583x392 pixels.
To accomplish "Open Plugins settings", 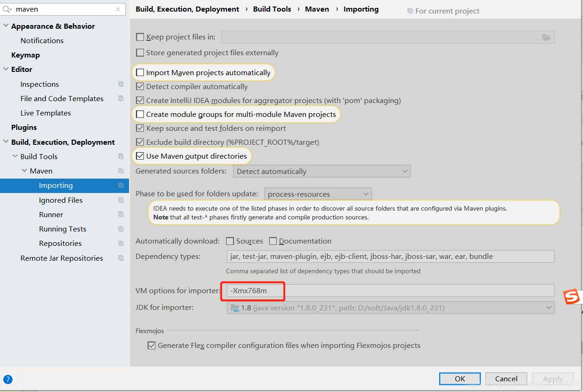I will [x=24, y=127].
